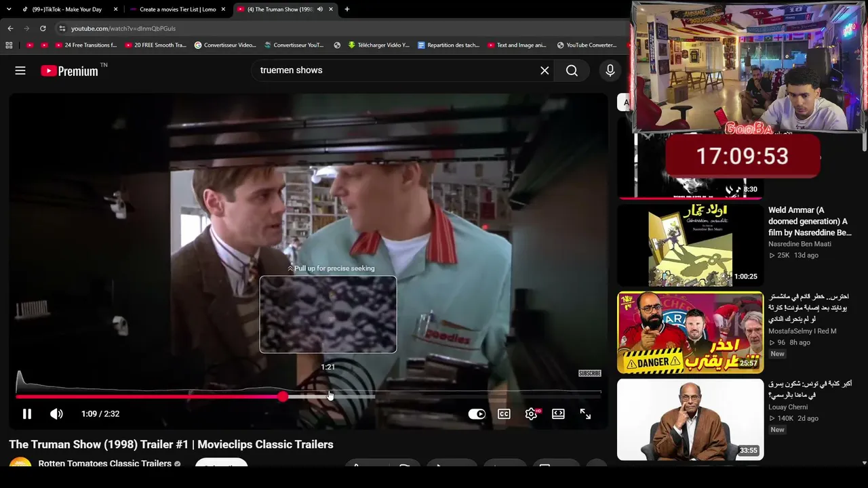Open the apps grid in bookmarks bar
Image resolution: width=868 pixels, height=488 pixels.
[x=9, y=45]
